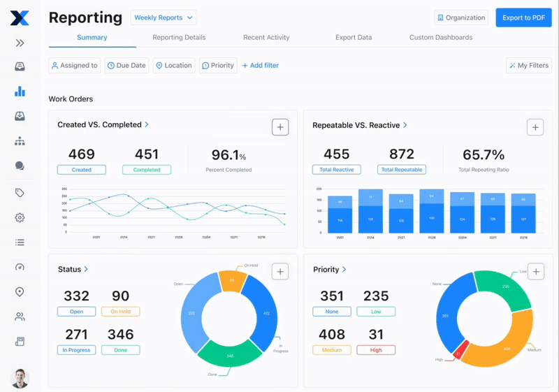Click the Add filter link
The height and width of the screenshot is (392, 559).
click(x=260, y=66)
